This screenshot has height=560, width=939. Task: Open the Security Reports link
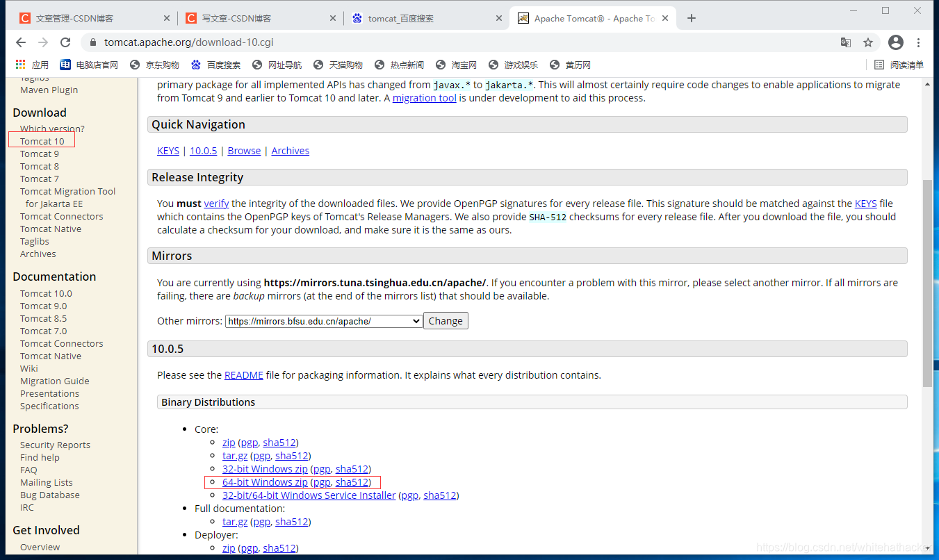click(55, 445)
